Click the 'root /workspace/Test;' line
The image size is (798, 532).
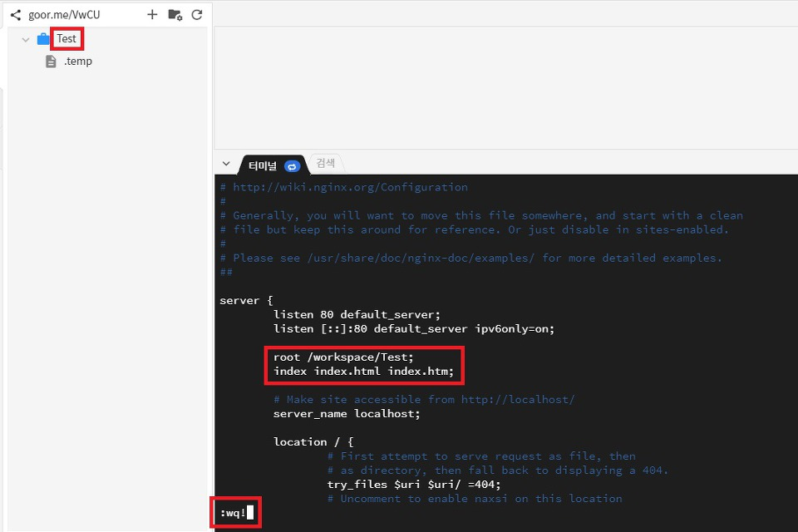pos(343,357)
